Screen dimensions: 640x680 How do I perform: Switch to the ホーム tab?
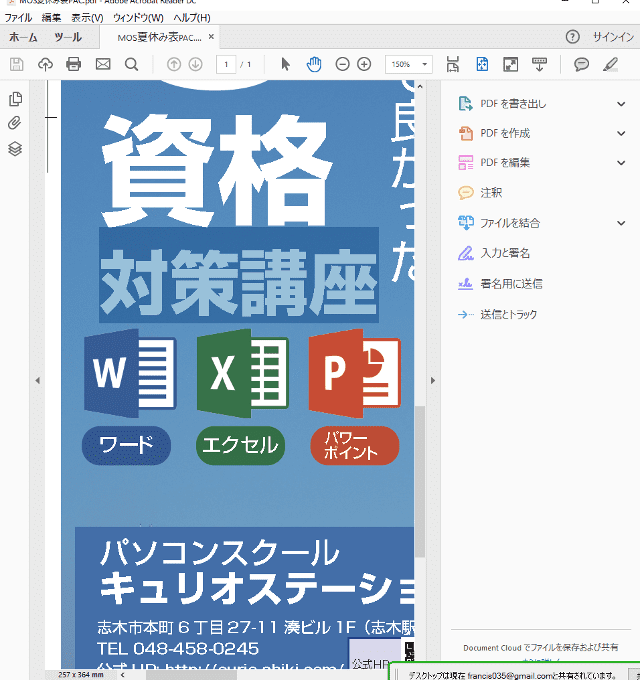pyautogui.click(x=23, y=37)
